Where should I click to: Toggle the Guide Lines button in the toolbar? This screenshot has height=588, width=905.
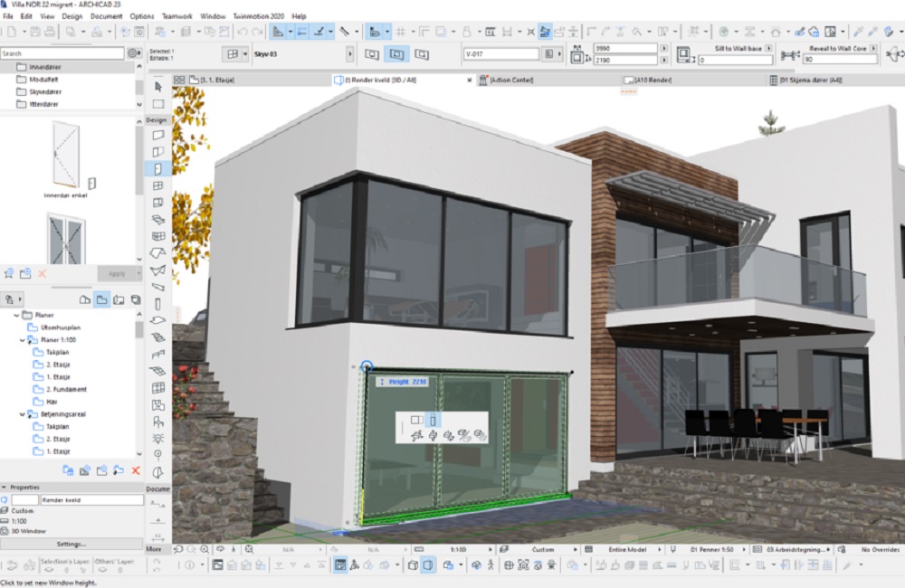coord(278,32)
